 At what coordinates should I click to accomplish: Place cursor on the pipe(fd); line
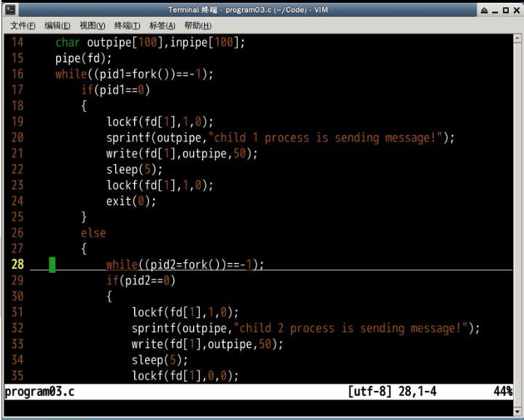pyautogui.click(x=84, y=58)
